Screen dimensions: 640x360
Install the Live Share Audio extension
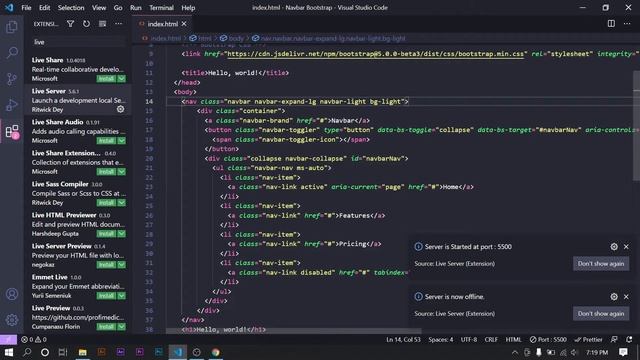tap(107, 140)
